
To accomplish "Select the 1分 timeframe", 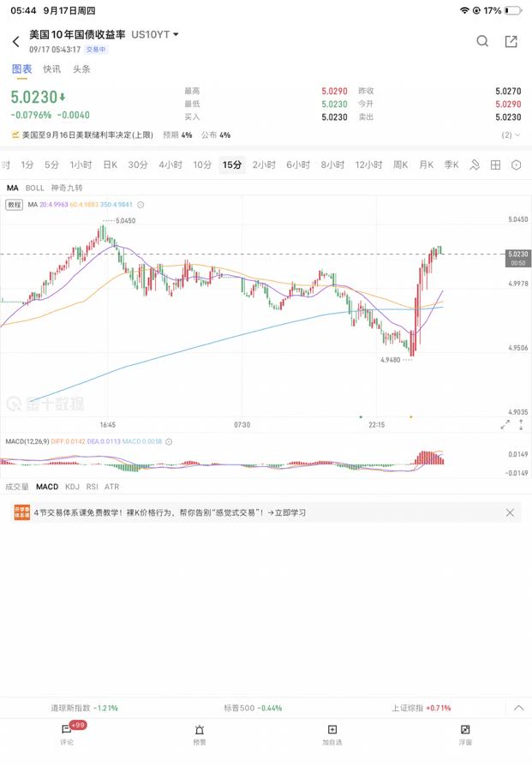I will click(x=27, y=165).
